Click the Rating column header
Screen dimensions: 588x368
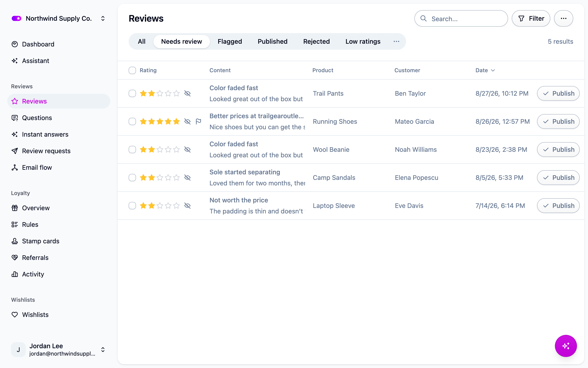(x=148, y=70)
